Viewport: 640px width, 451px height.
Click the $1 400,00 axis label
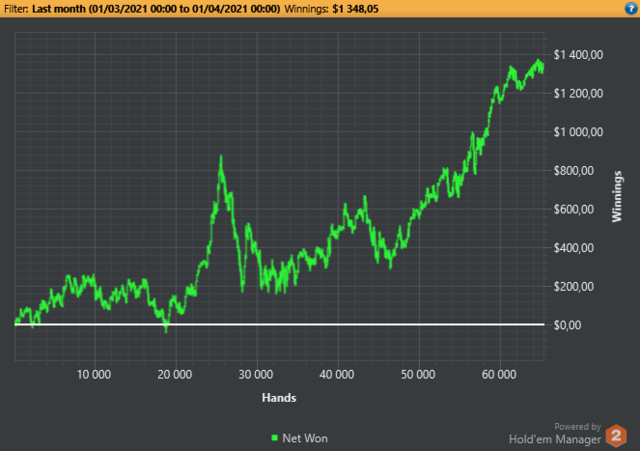pos(578,55)
